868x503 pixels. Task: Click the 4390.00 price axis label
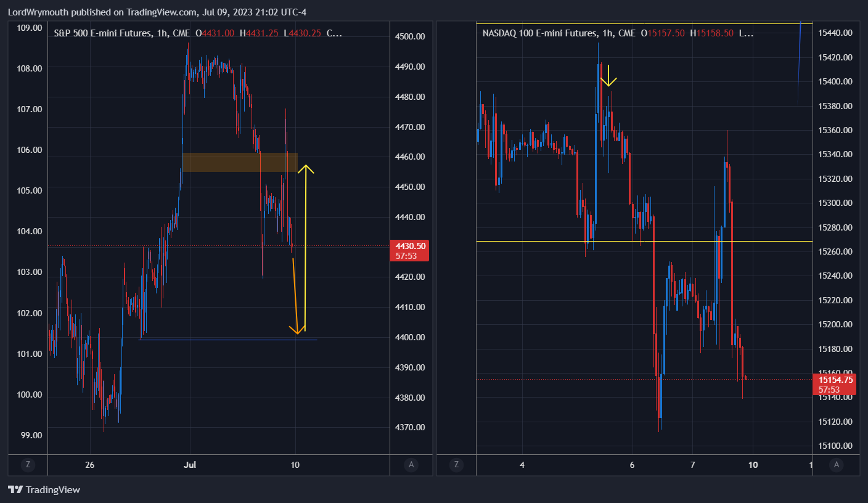click(x=411, y=367)
